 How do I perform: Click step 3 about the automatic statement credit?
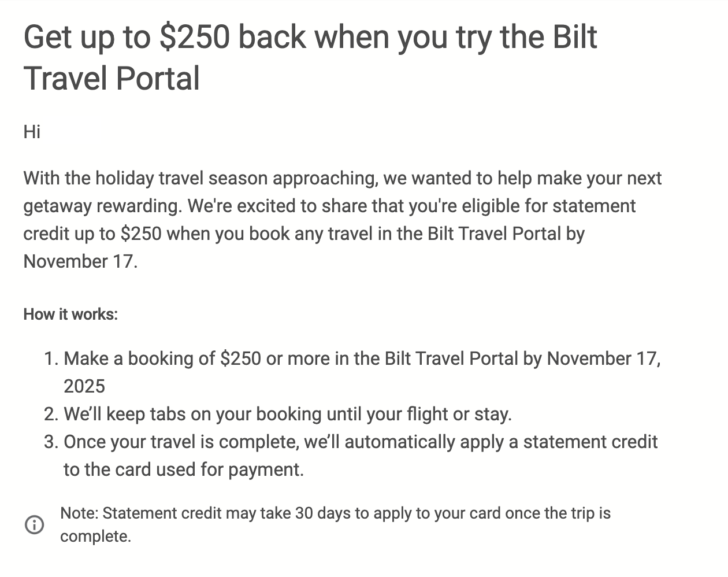360,442
